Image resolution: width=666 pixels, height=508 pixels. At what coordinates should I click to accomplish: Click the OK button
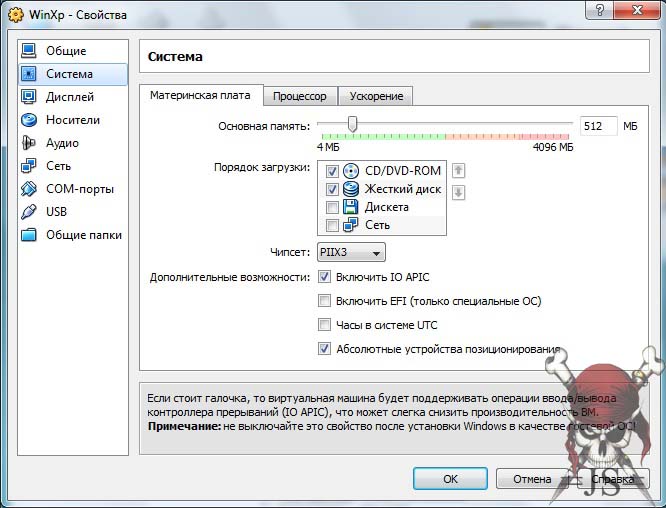pyautogui.click(x=450, y=479)
